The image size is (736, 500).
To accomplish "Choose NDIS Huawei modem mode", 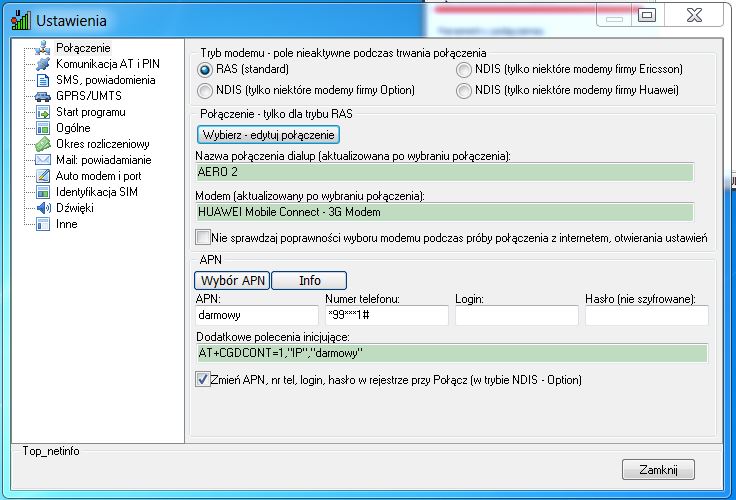I will pyautogui.click(x=464, y=90).
